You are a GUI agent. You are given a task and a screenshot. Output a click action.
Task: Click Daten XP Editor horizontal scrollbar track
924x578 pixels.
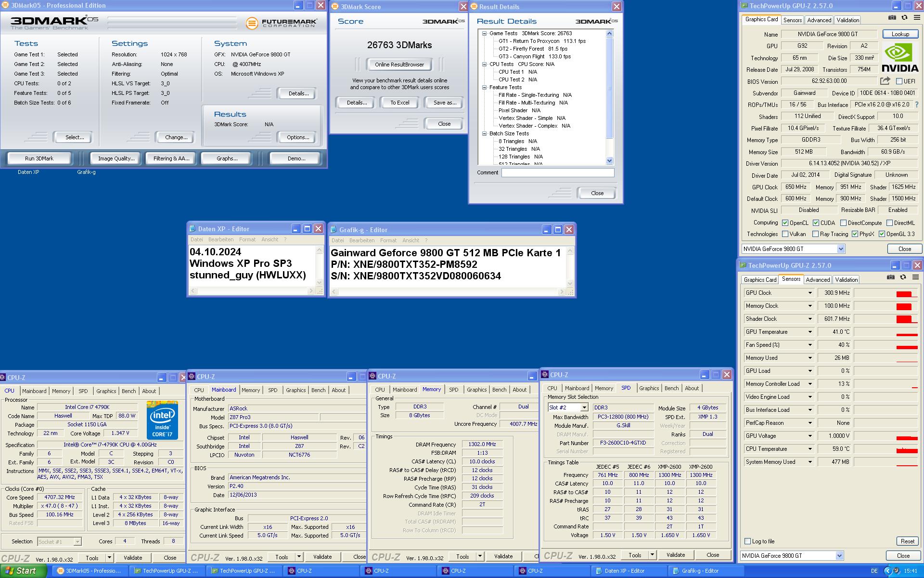[x=252, y=291]
